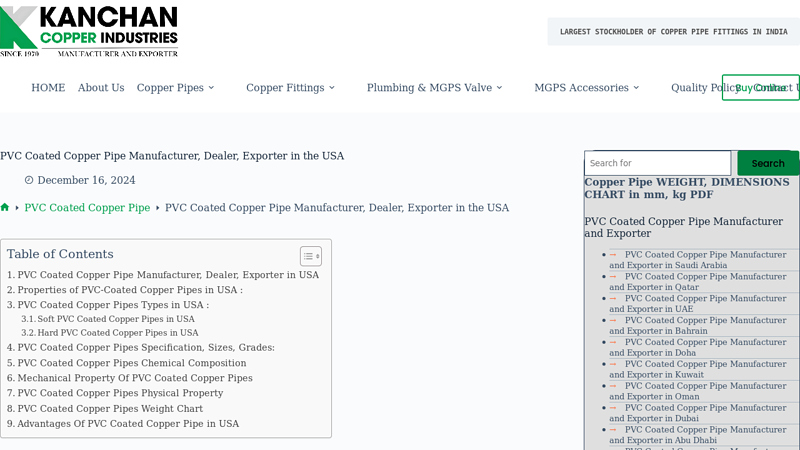Click the clock icon beside December 16, 2024
This screenshot has width=800, height=450.
[29, 180]
